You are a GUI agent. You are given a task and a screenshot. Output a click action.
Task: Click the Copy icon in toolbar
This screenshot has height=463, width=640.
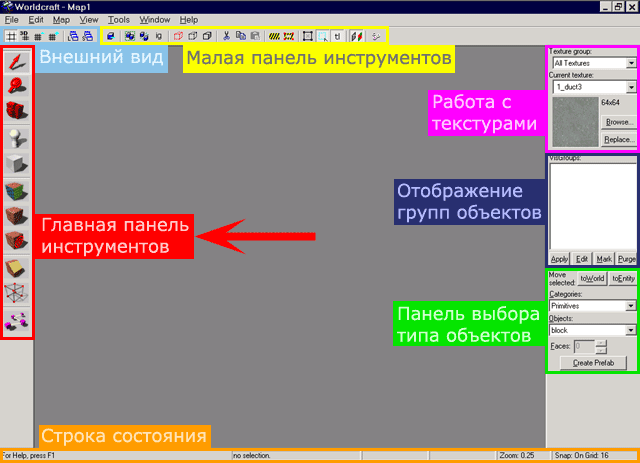tap(241, 36)
